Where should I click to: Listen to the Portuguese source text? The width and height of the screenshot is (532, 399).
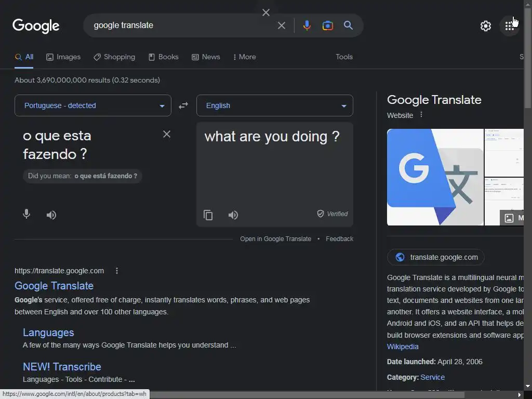51,215
